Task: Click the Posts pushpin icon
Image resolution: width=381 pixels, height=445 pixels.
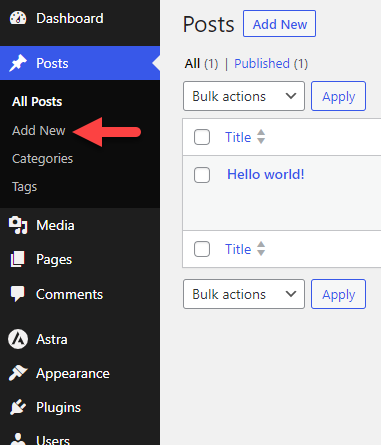Action: click(18, 63)
